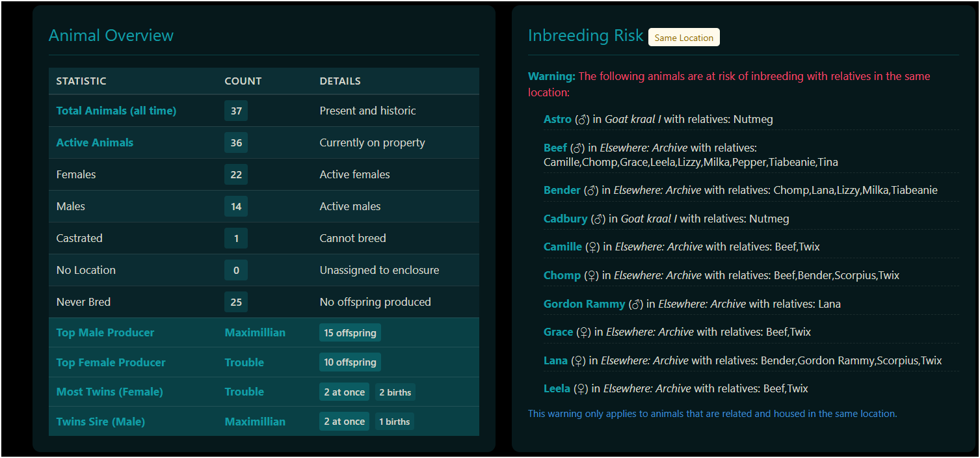This screenshot has height=458, width=980.
Task: Click Maximillian as Top Male Producer
Action: point(255,333)
